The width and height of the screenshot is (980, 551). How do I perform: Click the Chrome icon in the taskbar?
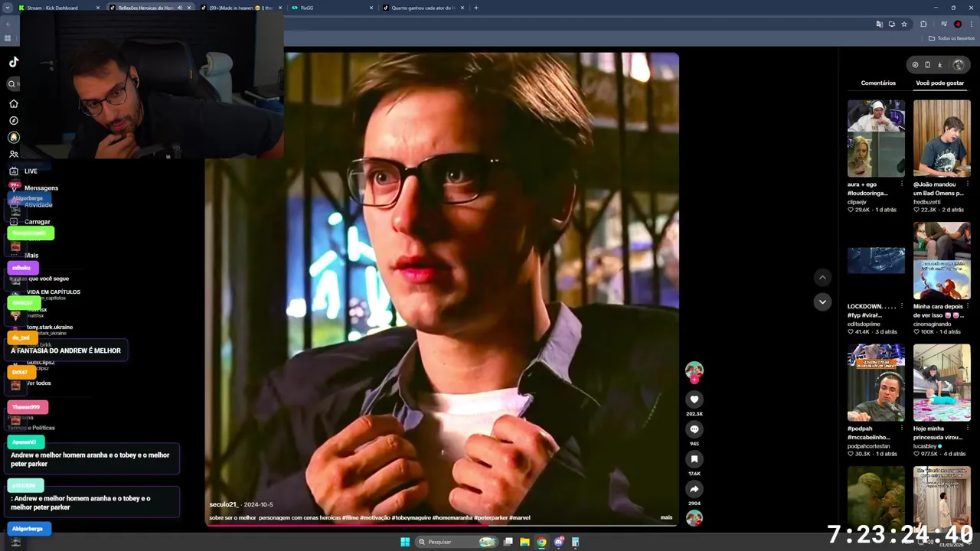[541, 542]
